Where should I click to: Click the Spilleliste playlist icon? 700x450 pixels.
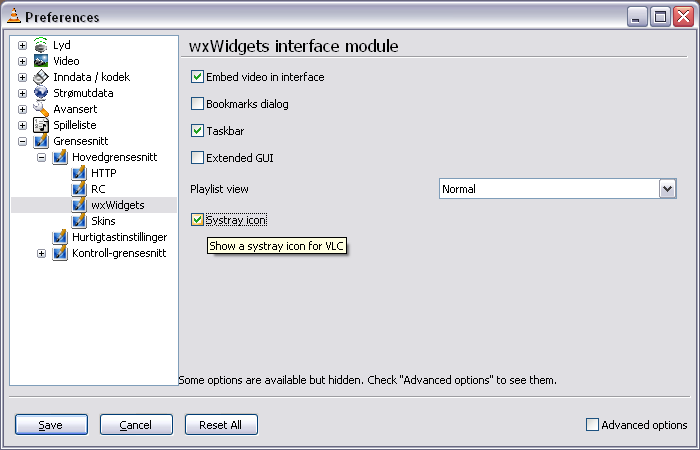(41, 125)
